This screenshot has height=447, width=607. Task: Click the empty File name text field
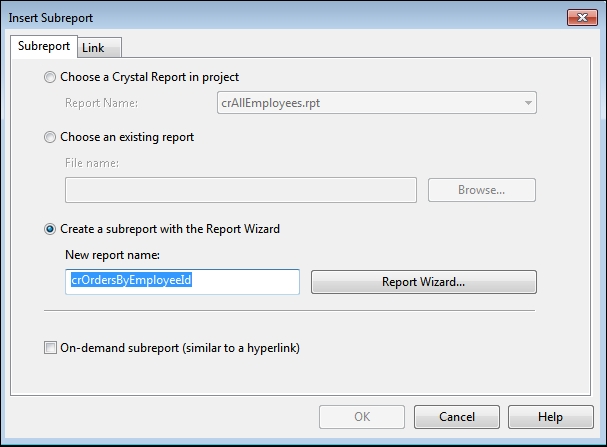click(x=241, y=190)
